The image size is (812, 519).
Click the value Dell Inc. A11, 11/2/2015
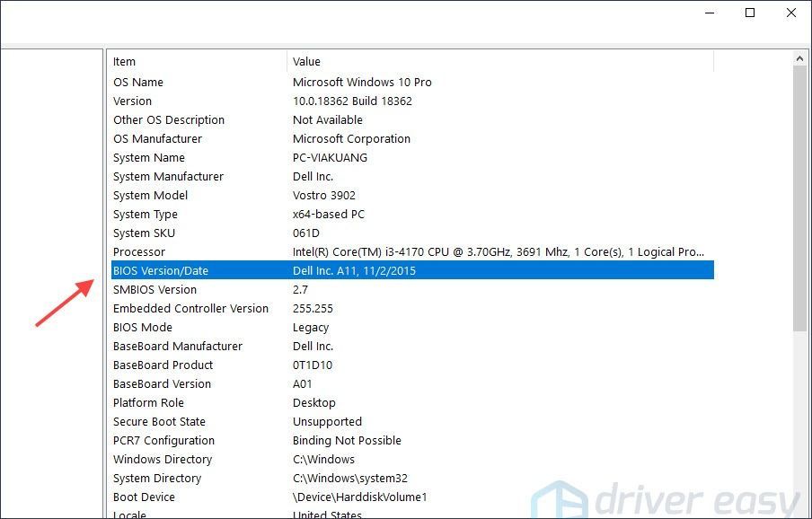point(354,270)
